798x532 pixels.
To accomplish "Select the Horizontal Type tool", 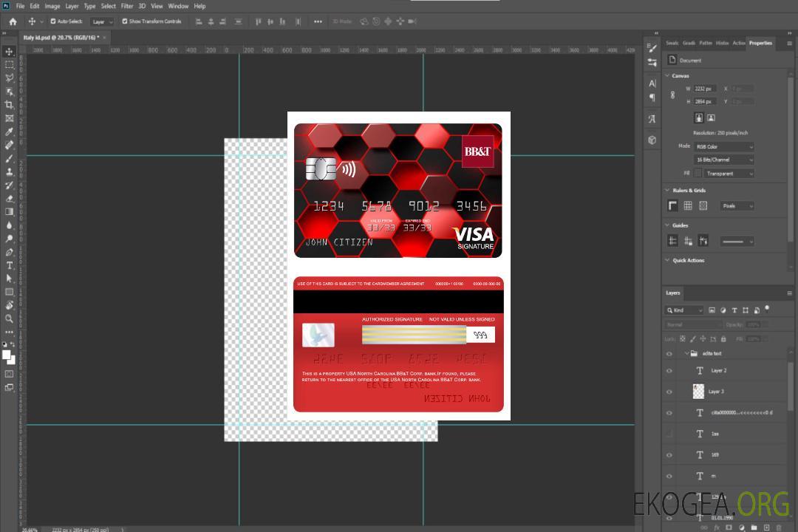I will 9,265.
